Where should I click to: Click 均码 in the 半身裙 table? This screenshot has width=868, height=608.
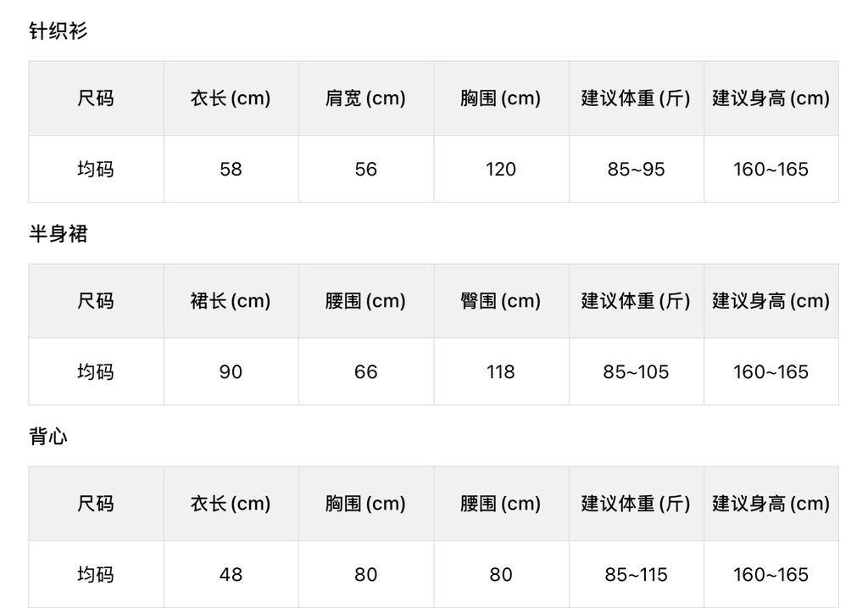(95, 372)
